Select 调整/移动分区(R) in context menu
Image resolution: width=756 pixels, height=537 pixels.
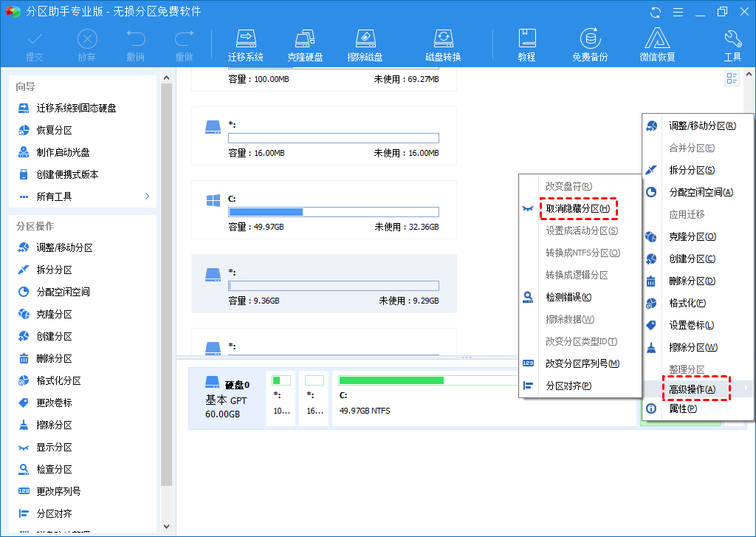(698, 126)
